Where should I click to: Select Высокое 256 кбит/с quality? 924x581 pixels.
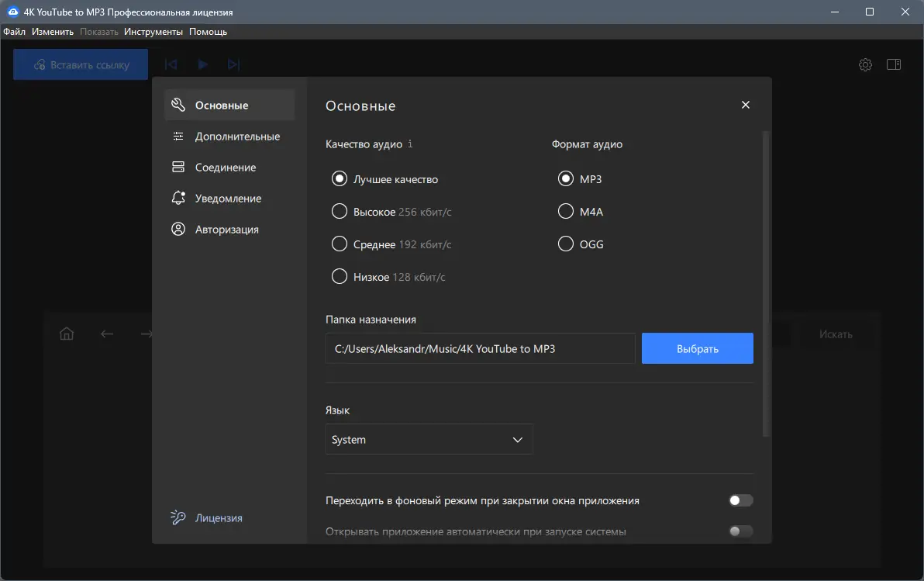click(339, 212)
